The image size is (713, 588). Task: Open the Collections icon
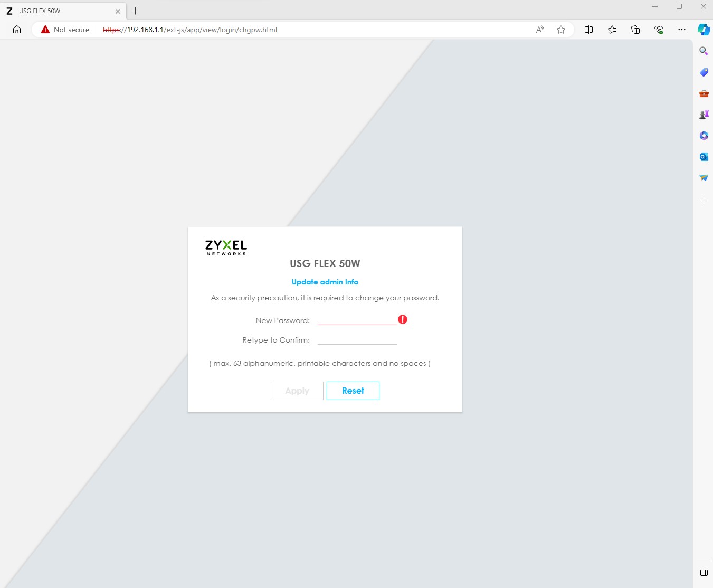635,30
